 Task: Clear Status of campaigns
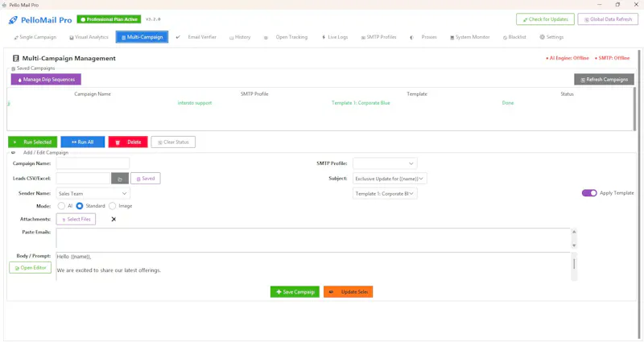click(x=173, y=142)
